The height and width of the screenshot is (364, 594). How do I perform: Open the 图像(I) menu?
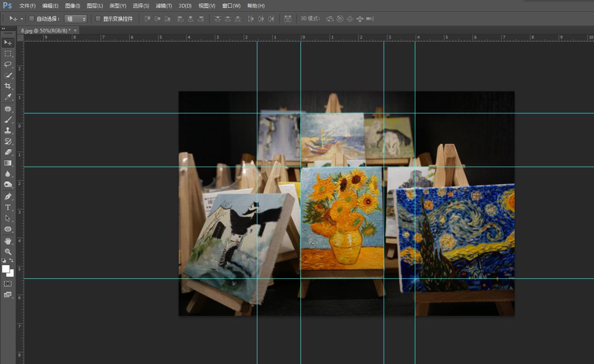(x=72, y=6)
